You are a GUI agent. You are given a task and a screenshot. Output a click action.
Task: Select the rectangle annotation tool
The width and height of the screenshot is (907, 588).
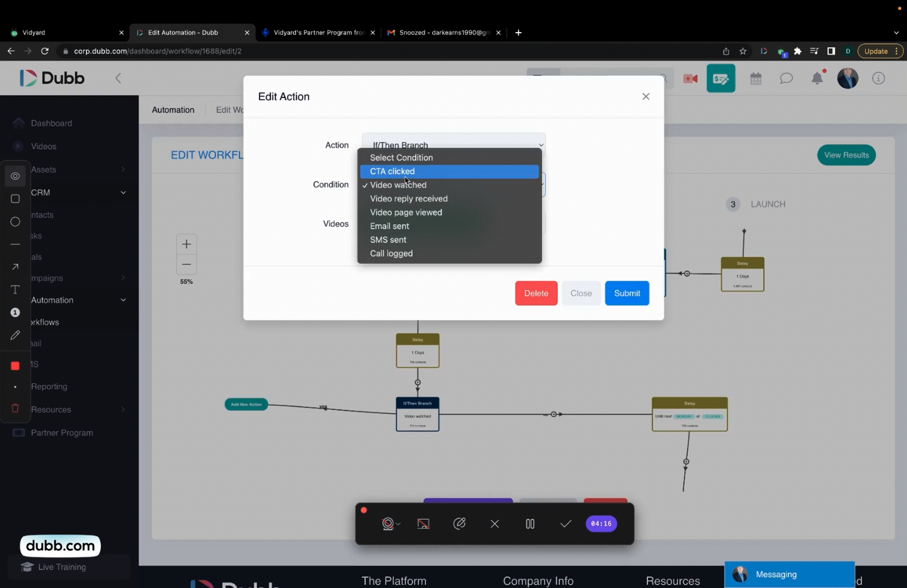coord(15,199)
